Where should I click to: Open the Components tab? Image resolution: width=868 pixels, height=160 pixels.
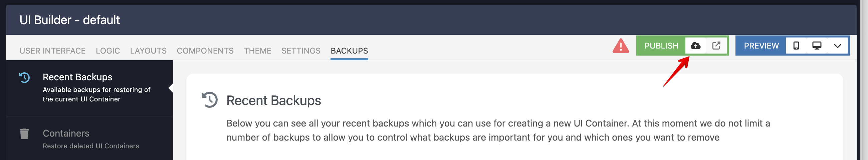(205, 51)
